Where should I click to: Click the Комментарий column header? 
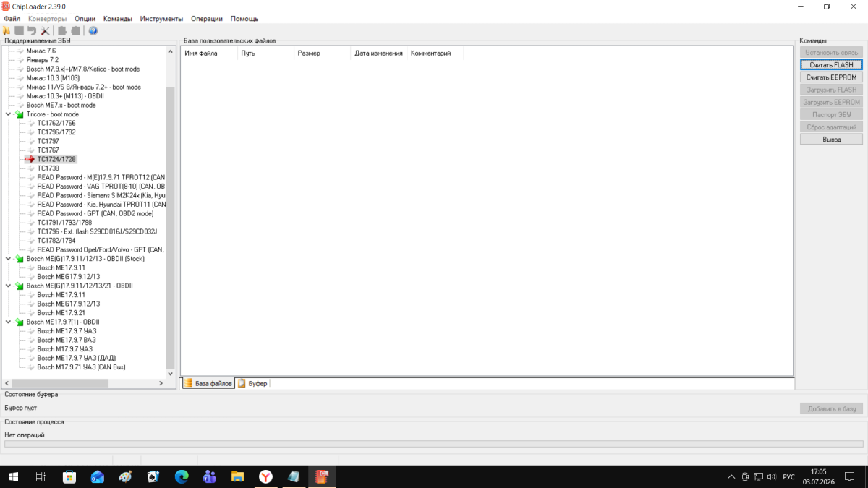pyautogui.click(x=435, y=53)
